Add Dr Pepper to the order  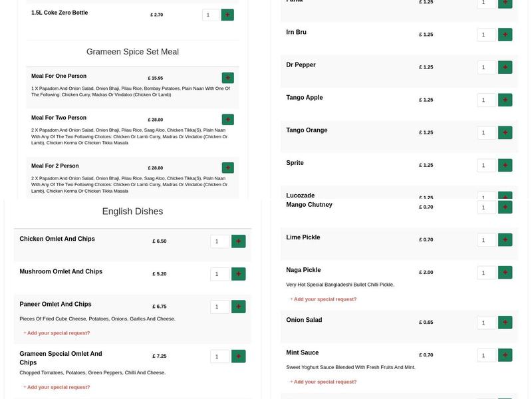coord(505,66)
